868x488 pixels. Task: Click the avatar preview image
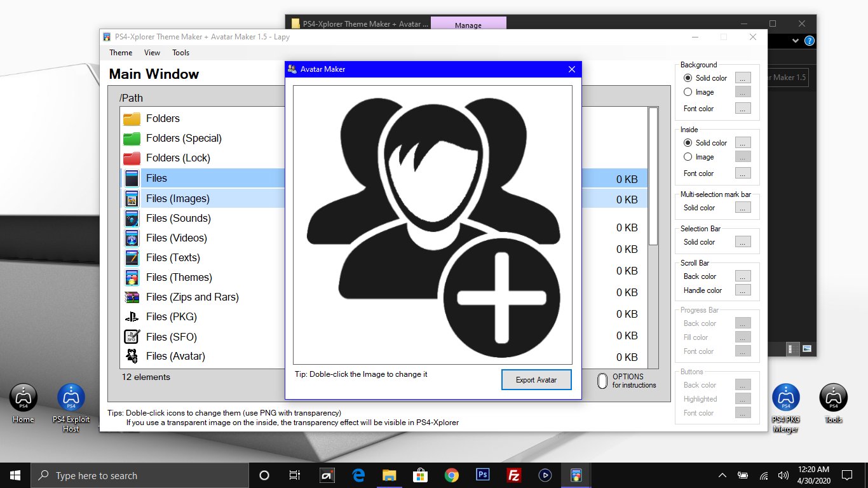[x=433, y=225]
